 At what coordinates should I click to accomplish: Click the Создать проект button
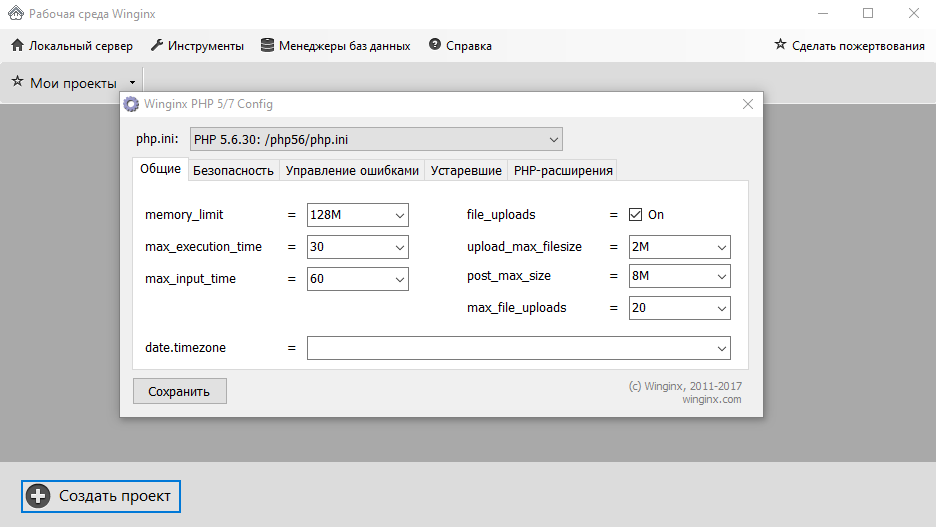101,497
